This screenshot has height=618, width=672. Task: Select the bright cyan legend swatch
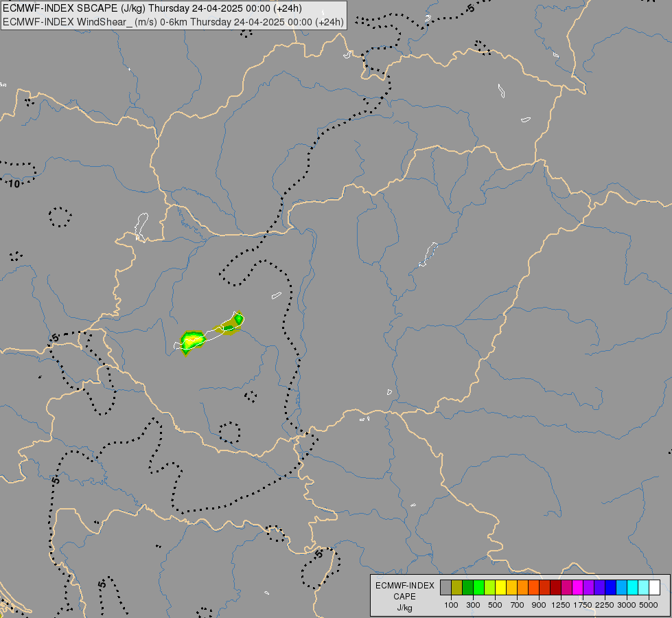click(633, 588)
